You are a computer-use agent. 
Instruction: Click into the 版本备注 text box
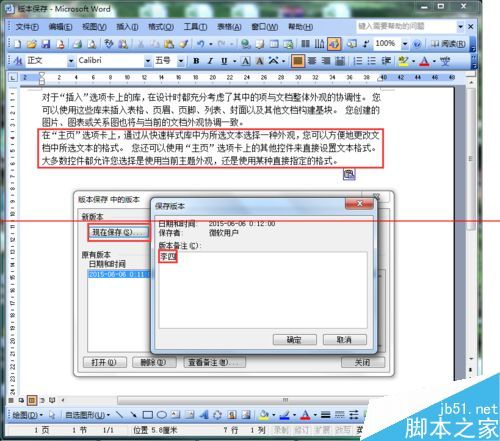coord(263,290)
